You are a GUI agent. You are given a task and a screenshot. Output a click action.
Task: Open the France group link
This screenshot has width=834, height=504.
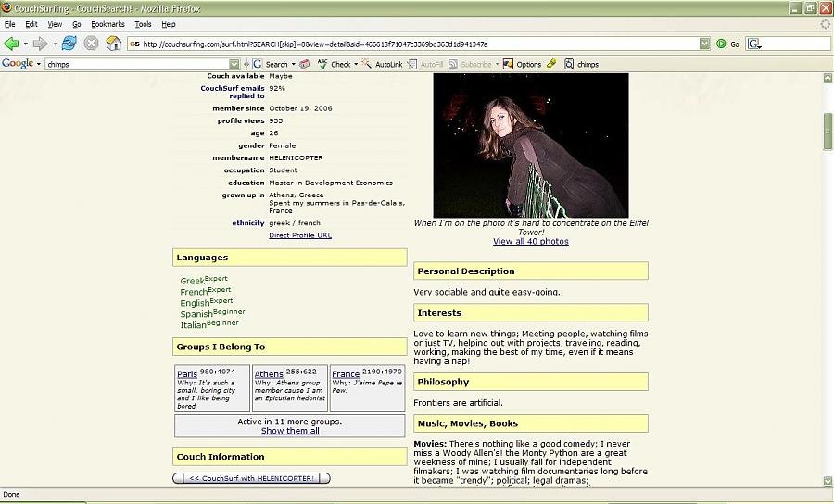tap(346, 373)
